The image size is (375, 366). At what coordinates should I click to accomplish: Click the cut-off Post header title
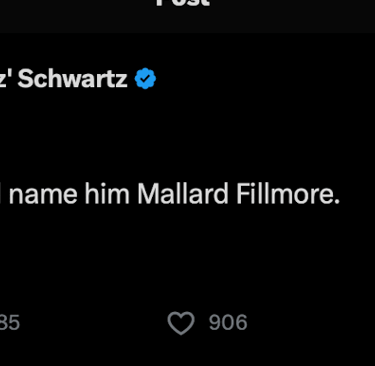click(x=183, y=3)
